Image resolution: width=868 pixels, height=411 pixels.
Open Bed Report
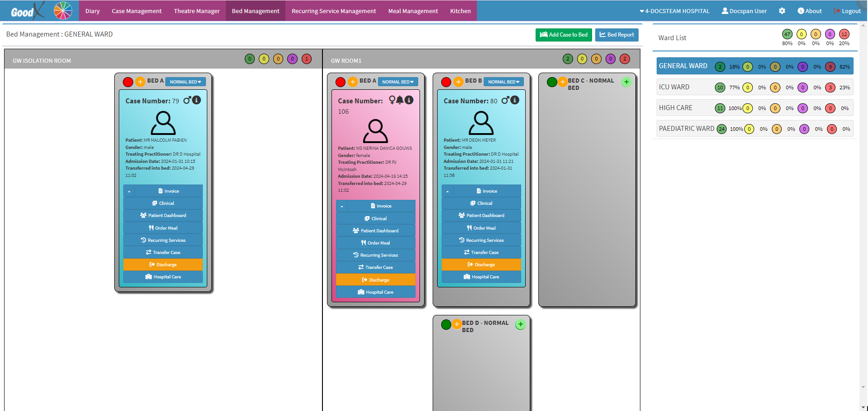pyautogui.click(x=616, y=35)
